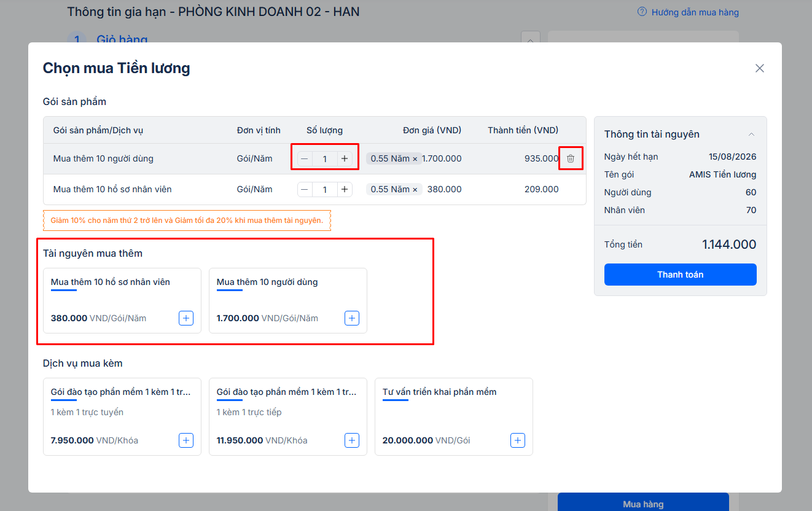The image size is (812, 511).
Task: Add 'Mua thêm 10 người dùng' resource card
Action: pyautogui.click(x=352, y=318)
